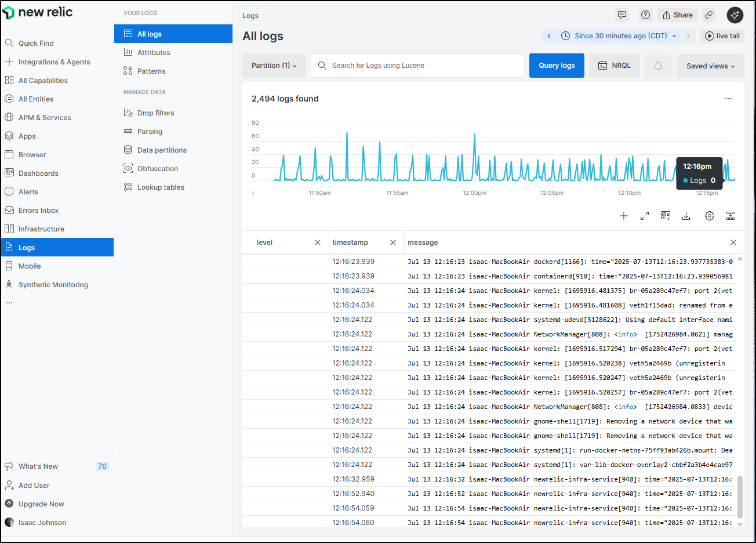Expand logs table to full screen
The width and height of the screenshot is (756, 543).
[x=645, y=216]
